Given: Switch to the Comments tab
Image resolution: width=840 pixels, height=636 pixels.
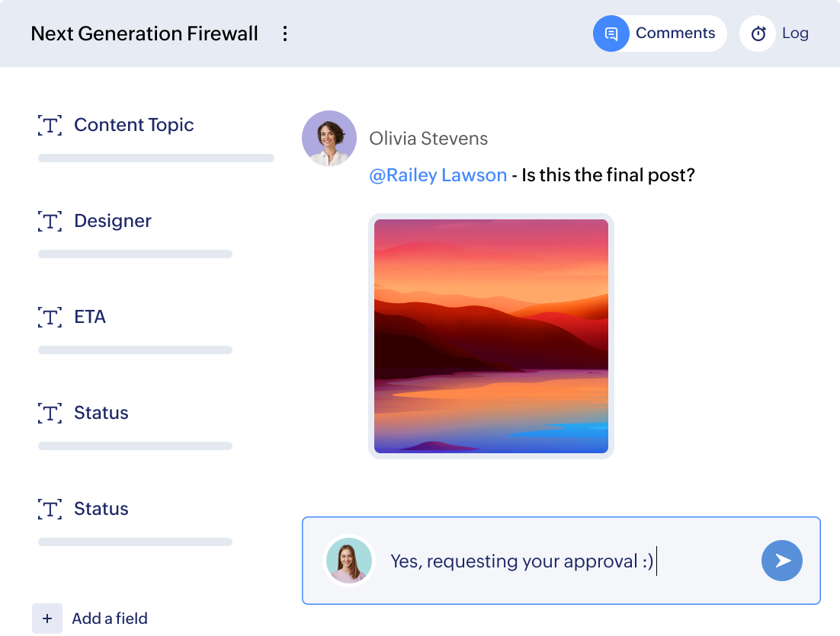Looking at the screenshot, I should click(659, 34).
